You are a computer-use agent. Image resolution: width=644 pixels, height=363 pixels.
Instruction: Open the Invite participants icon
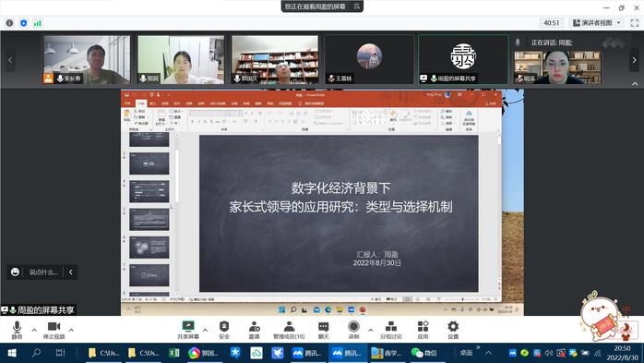point(255,330)
